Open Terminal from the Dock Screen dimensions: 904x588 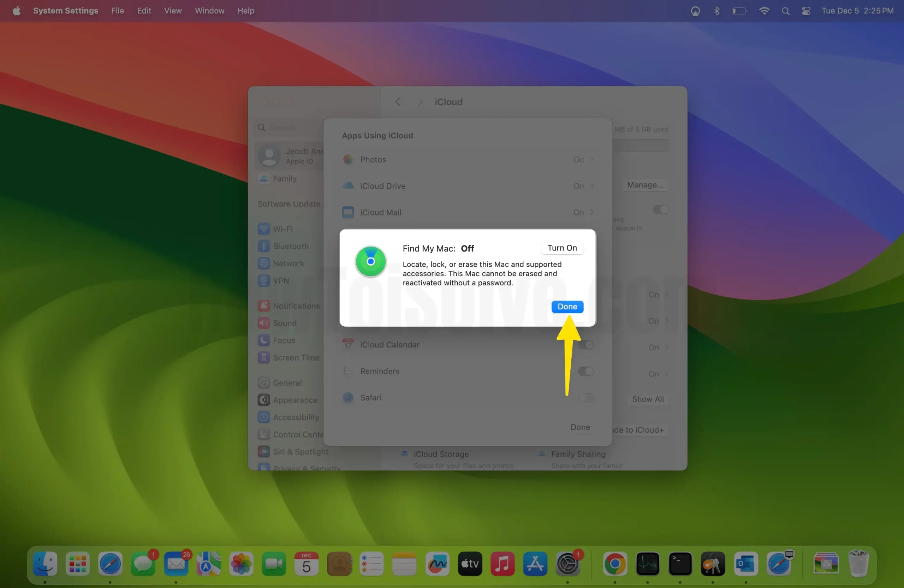[680, 564]
